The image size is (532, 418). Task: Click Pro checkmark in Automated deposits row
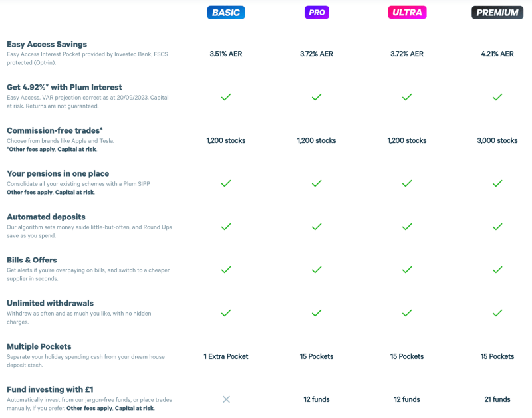pyautogui.click(x=317, y=227)
